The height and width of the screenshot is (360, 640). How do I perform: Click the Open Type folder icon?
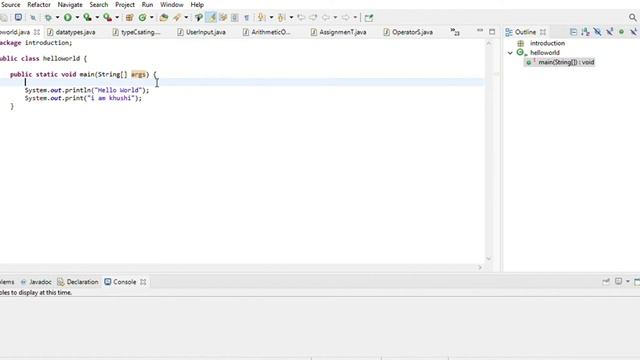point(164,18)
